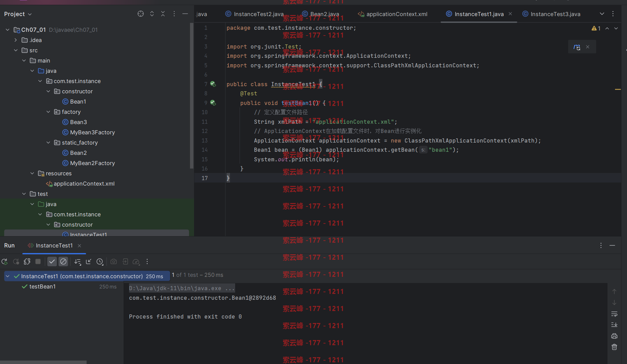Minimize the Run tool window
Viewport: 627px width, 364px height.
click(x=612, y=245)
